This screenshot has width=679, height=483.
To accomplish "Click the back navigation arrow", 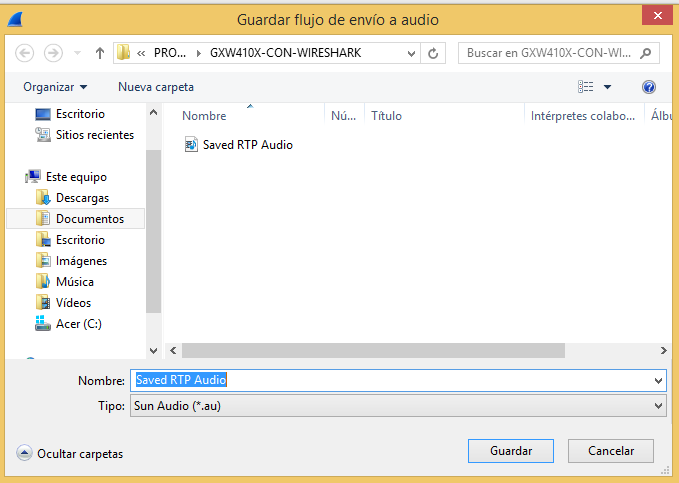I will coord(24,53).
